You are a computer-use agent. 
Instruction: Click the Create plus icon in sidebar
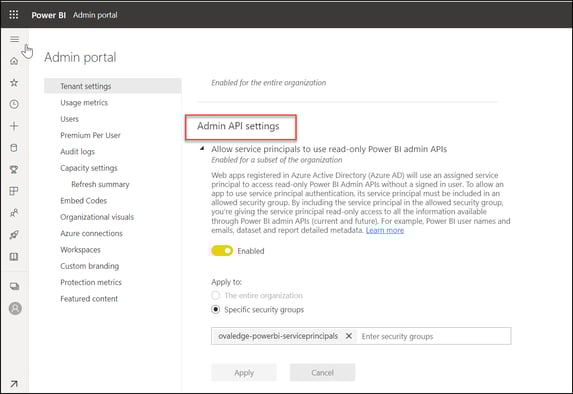tap(14, 126)
